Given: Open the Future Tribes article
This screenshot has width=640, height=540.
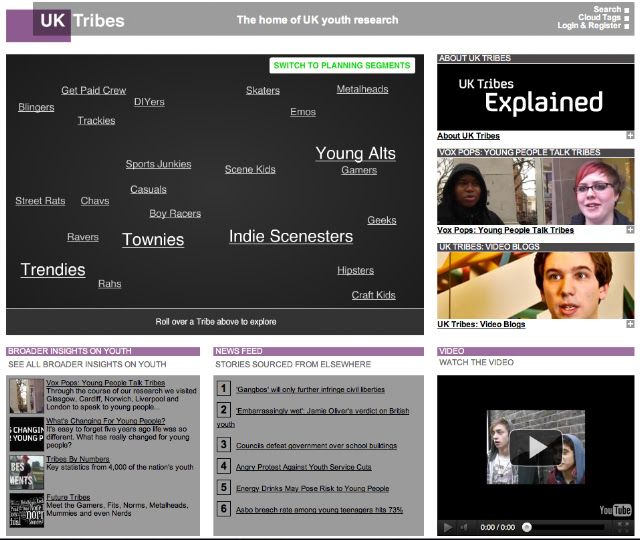Looking at the screenshot, I should pyautogui.click(x=68, y=497).
